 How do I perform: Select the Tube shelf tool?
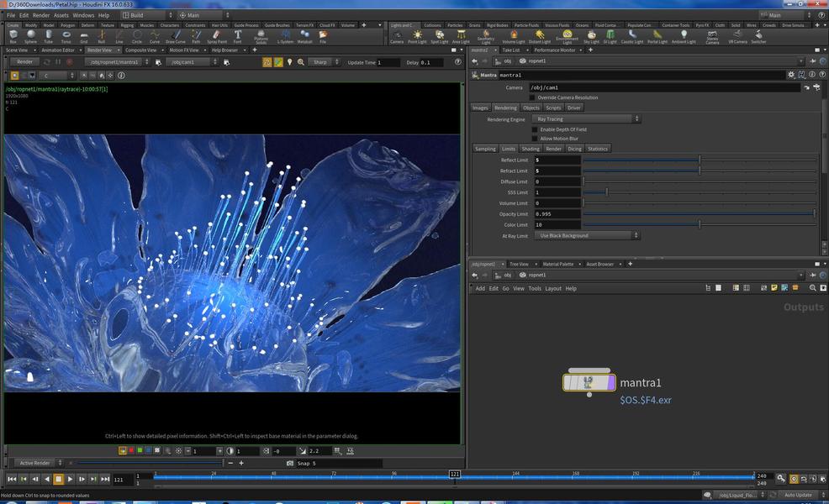pos(48,36)
